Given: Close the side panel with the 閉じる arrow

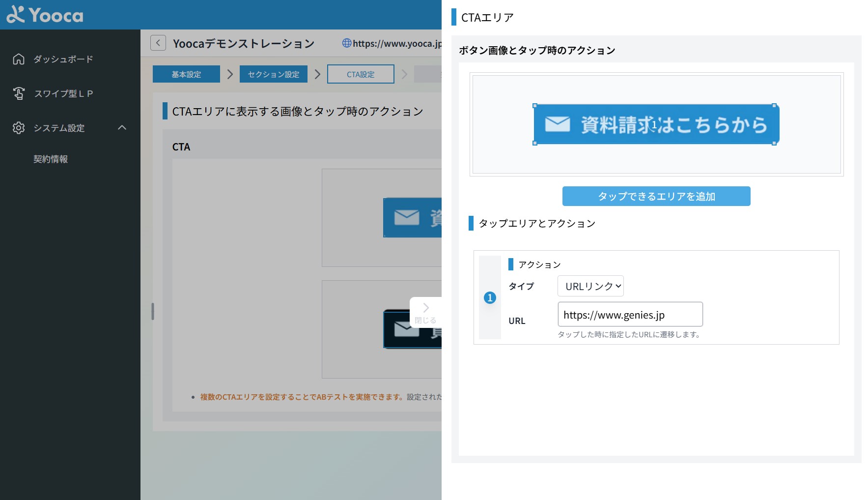Looking at the screenshot, I should pos(425,312).
